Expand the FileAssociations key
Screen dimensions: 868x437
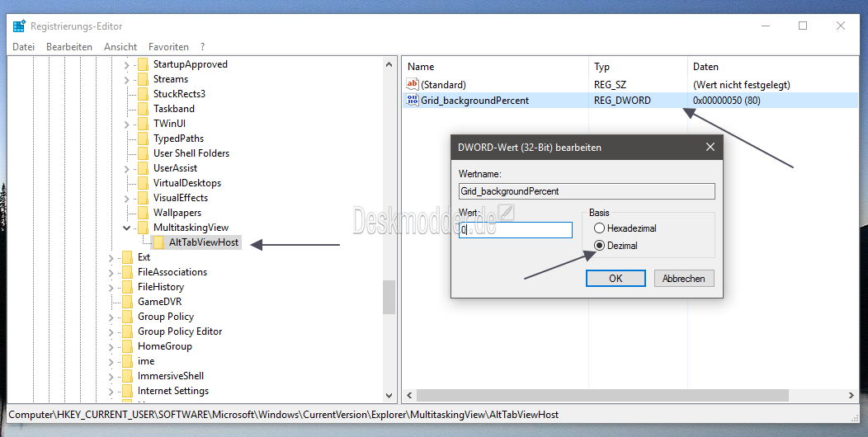pyautogui.click(x=111, y=273)
